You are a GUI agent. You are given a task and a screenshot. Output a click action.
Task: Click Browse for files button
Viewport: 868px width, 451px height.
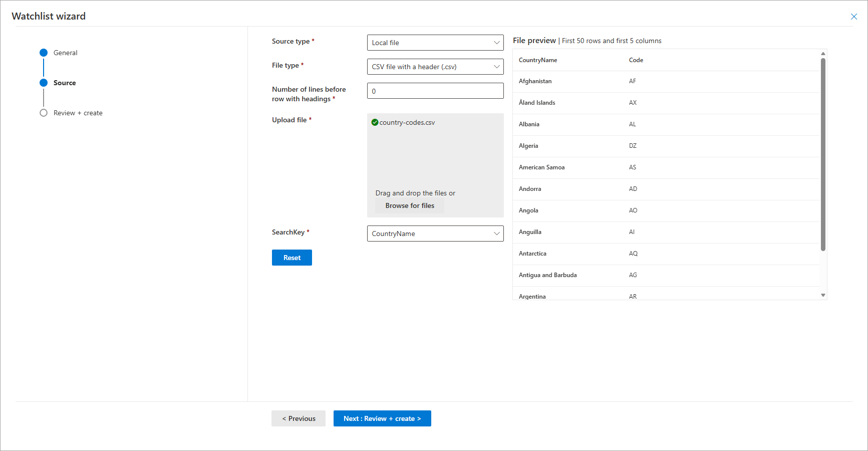[410, 205]
